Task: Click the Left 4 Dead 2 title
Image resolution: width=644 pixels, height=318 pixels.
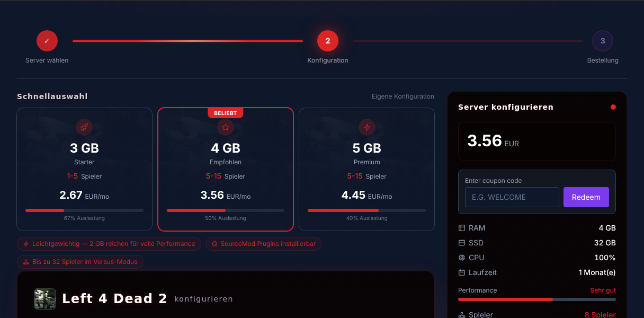Action: click(x=114, y=299)
